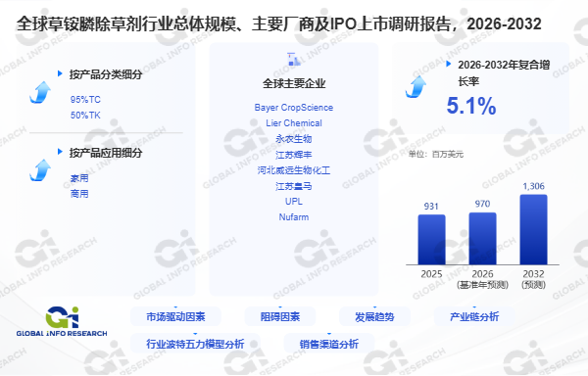Viewport: 588px width, 376px height.
Task: Click the triangle bullet before 按产品分类细分
Action: (x=60, y=73)
